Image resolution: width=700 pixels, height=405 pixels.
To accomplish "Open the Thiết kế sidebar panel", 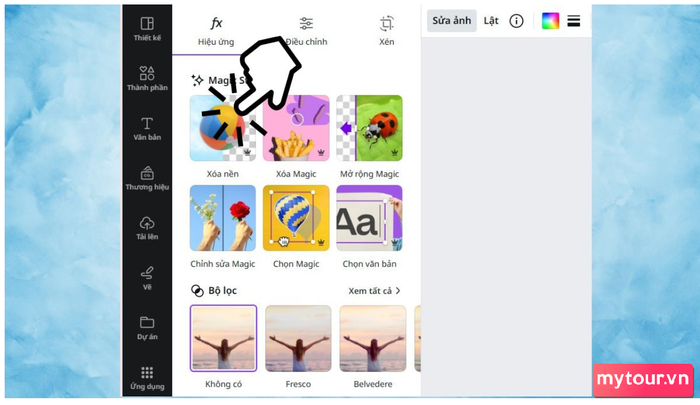I will 147,29.
